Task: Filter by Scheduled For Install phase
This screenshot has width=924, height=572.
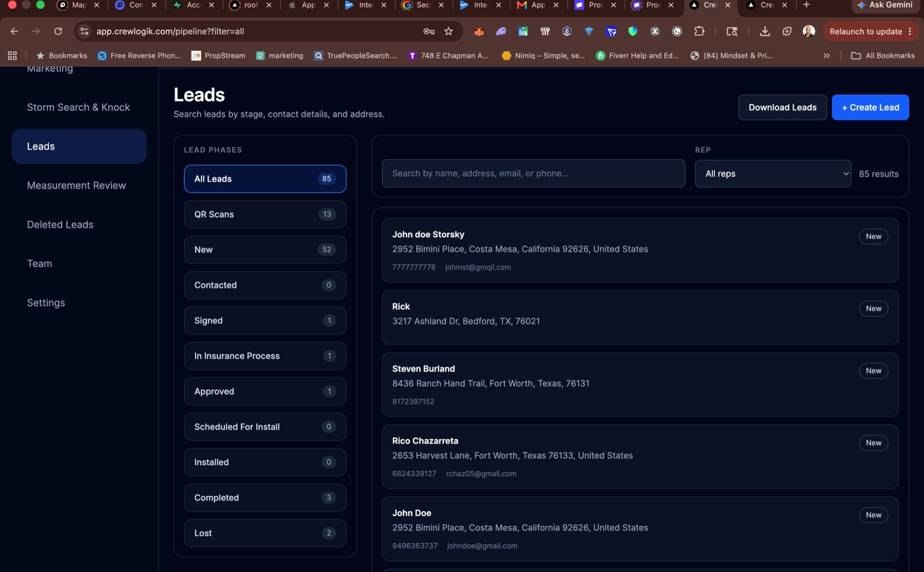Action: (x=265, y=427)
